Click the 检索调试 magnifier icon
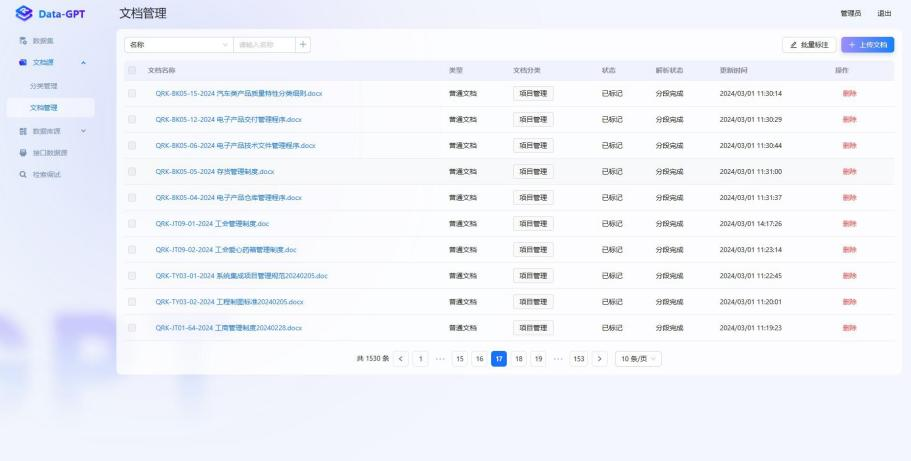Viewport: 911px width, 461px height. click(23, 174)
